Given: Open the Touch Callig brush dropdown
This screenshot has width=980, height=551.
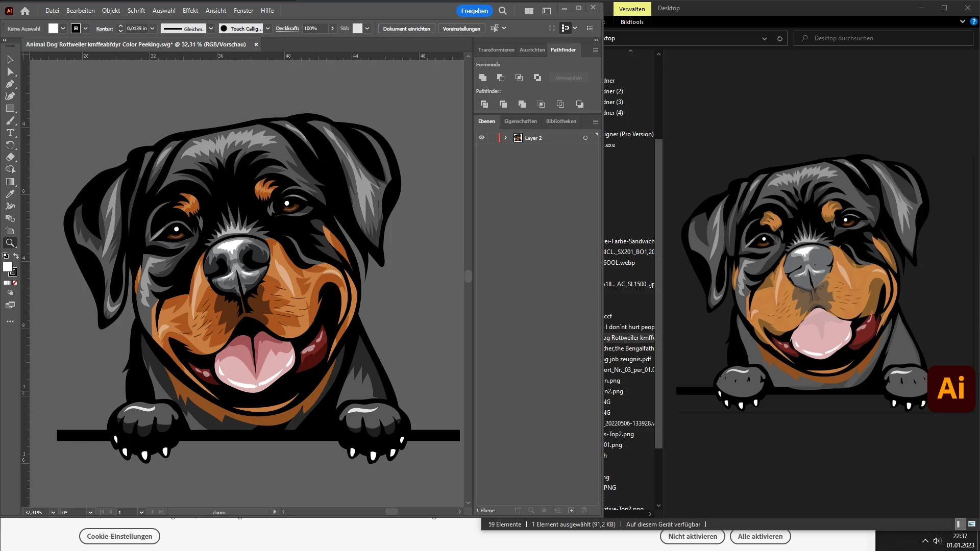Looking at the screenshot, I should click(267, 29).
